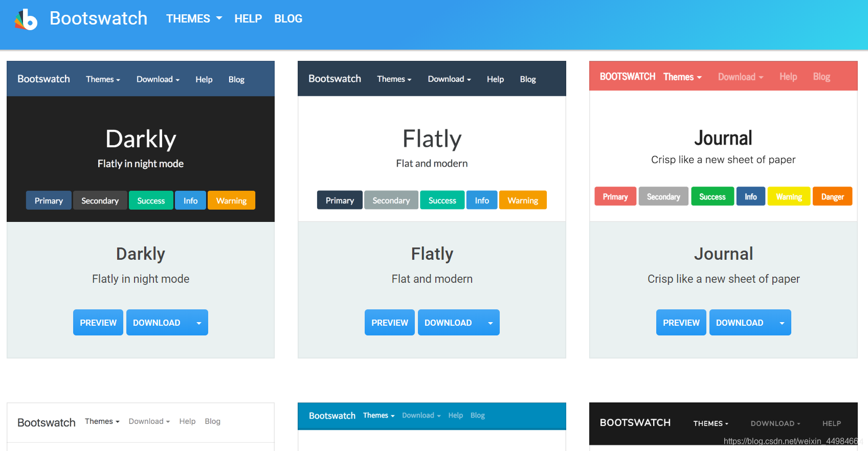Click the Journal red Primary button
The height and width of the screenshot is (451, 868).
tap(615, 196)
